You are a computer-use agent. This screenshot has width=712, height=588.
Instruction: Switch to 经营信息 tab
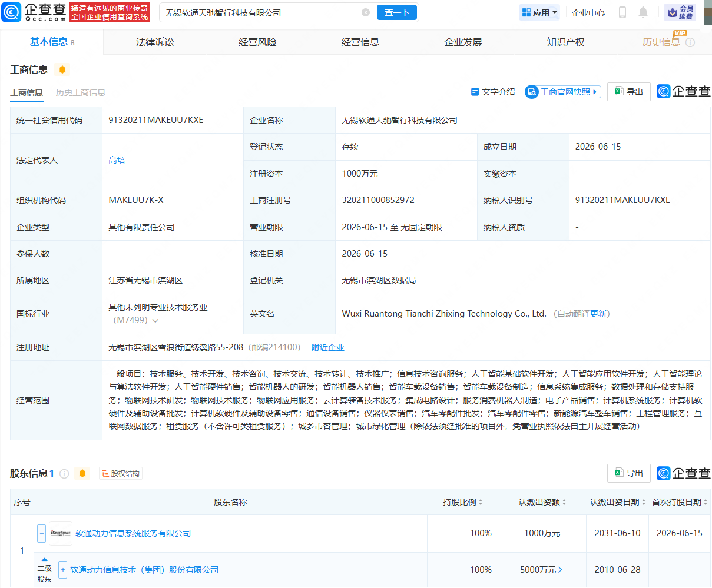pos(360,42)
